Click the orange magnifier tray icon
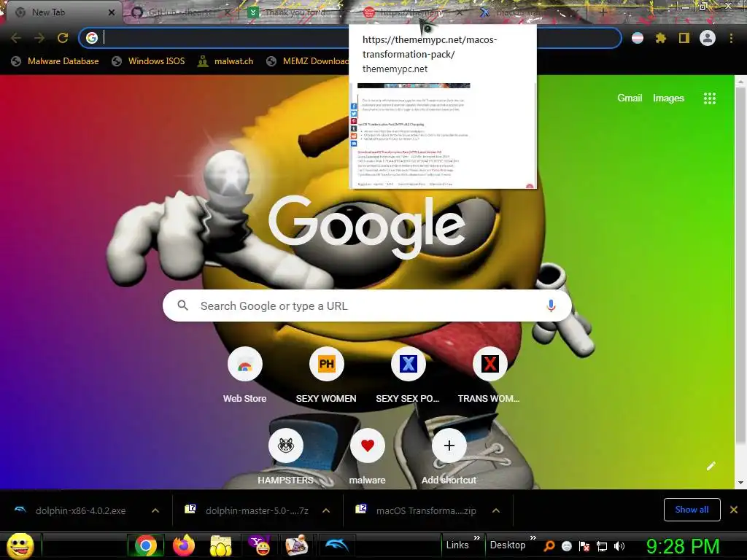This screenshot has height=560, width=747. [549, 546]
